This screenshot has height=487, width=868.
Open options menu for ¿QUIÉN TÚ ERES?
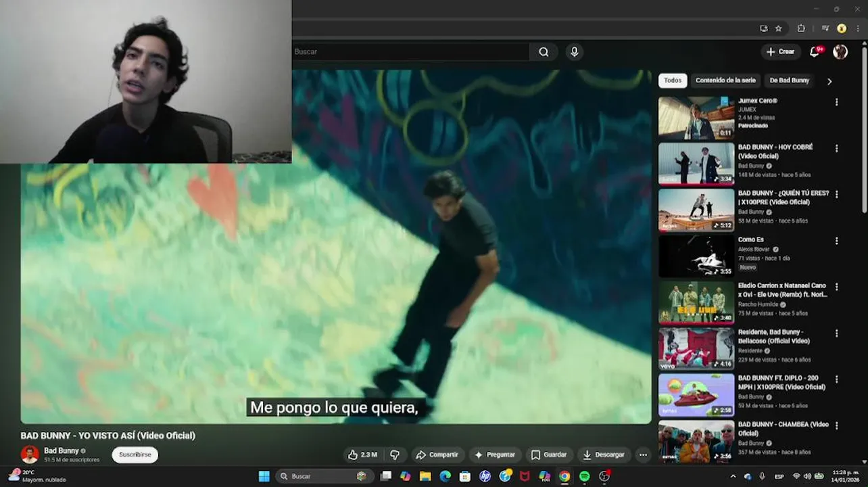(x=836, y=194)
